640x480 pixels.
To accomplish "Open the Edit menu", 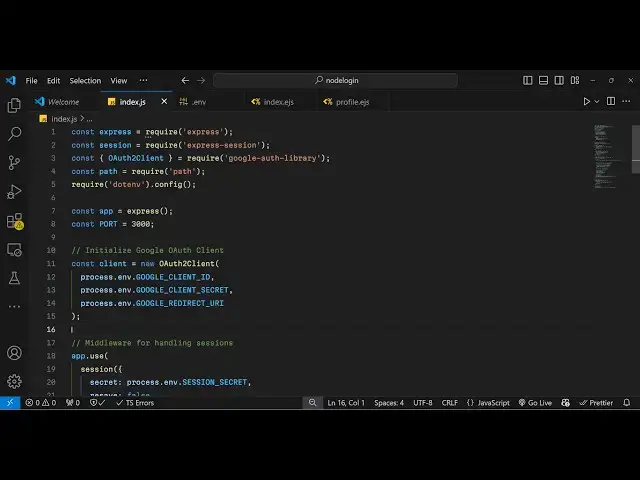I will [x=53, y=80].
